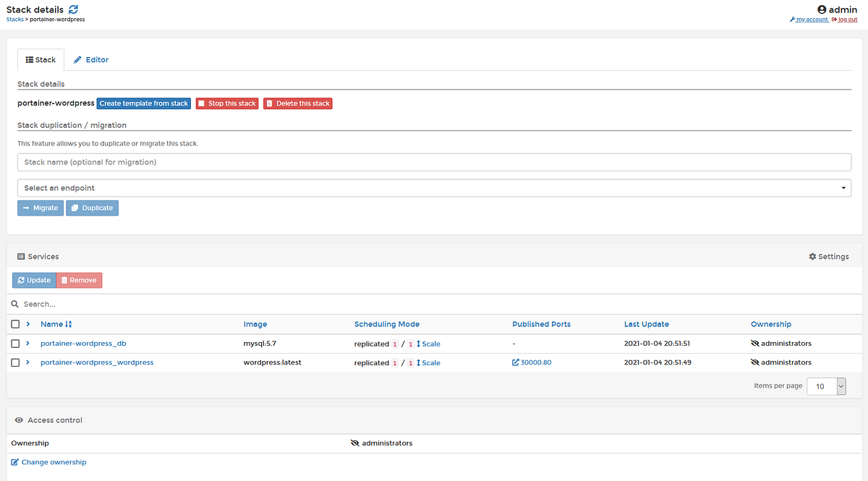Screen dimensions: 868x481
Task: Click Delete this stack button
Action: click(297, 103)
